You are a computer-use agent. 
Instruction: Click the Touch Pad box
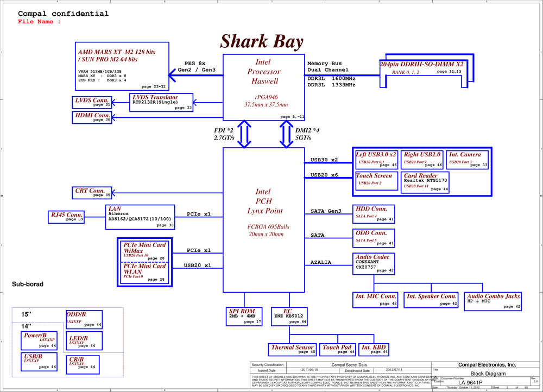tap(338, 350)
